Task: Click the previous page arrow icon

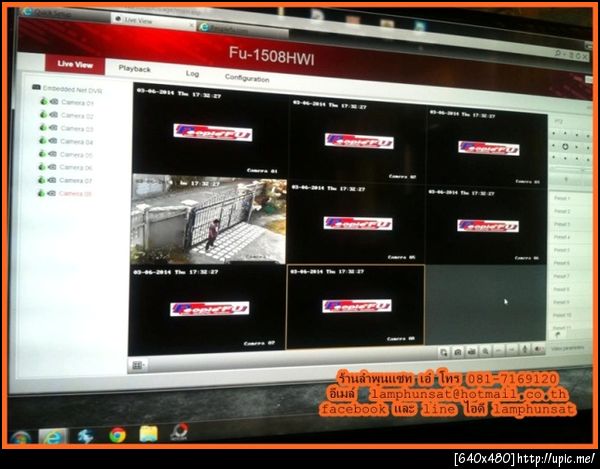Action: (499, 350)
